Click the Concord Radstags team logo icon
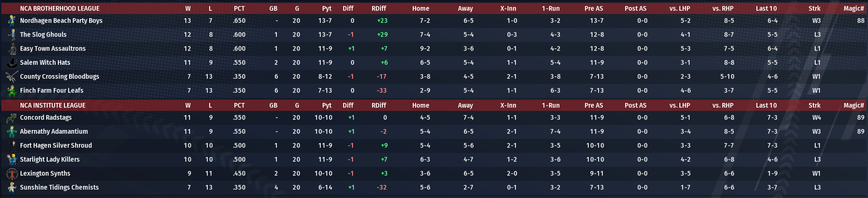The image size is (868, 198). click(12, 117)
